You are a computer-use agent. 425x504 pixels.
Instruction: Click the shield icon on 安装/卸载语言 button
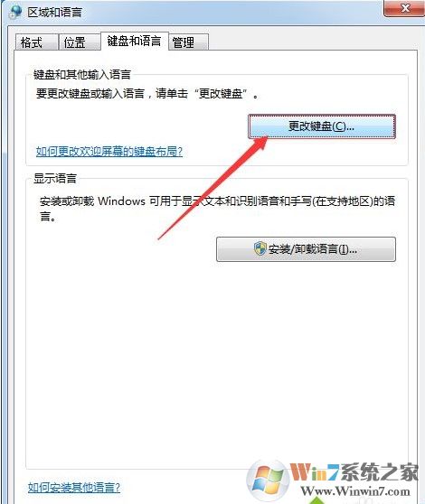(260, 248)
